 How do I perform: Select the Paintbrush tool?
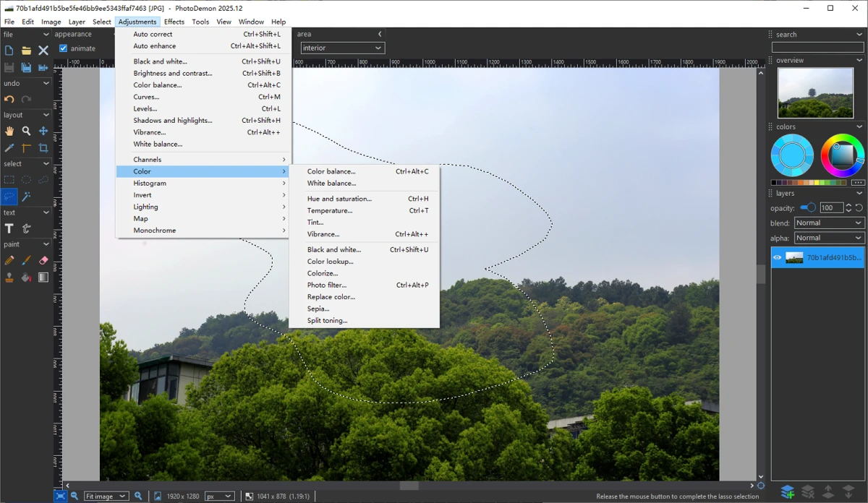26,260
